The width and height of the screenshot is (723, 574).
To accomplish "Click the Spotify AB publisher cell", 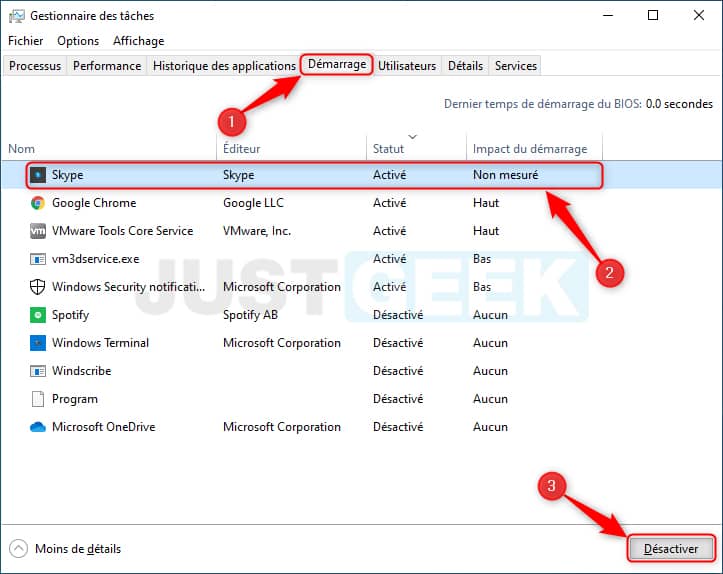I will coord(250,315).
